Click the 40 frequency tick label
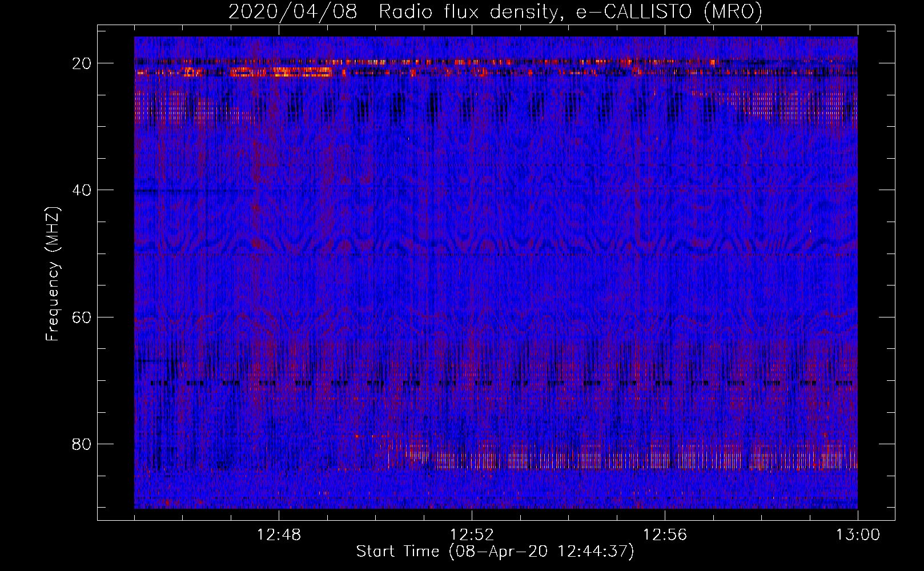This screenshot has height=571, width=924. [82, 190]
